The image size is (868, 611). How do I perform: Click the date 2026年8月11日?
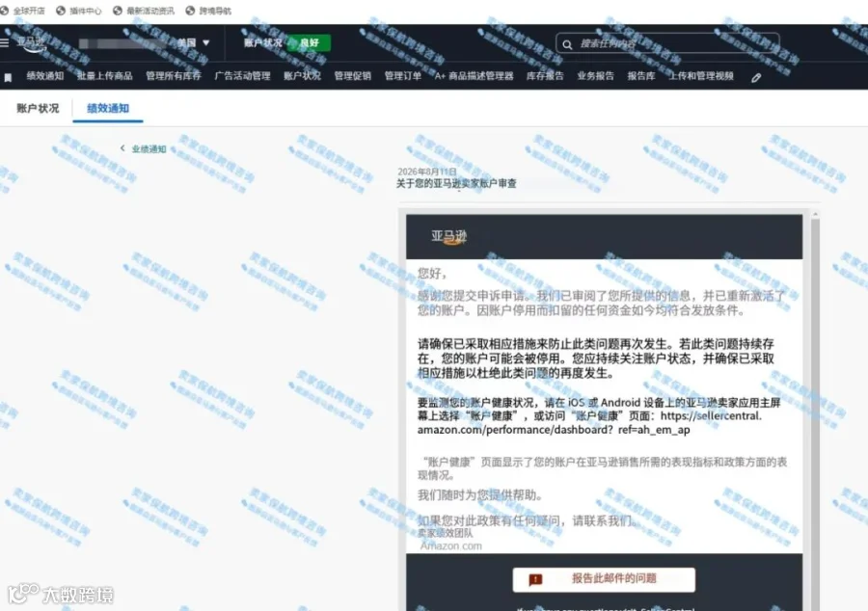pos(427,172)
